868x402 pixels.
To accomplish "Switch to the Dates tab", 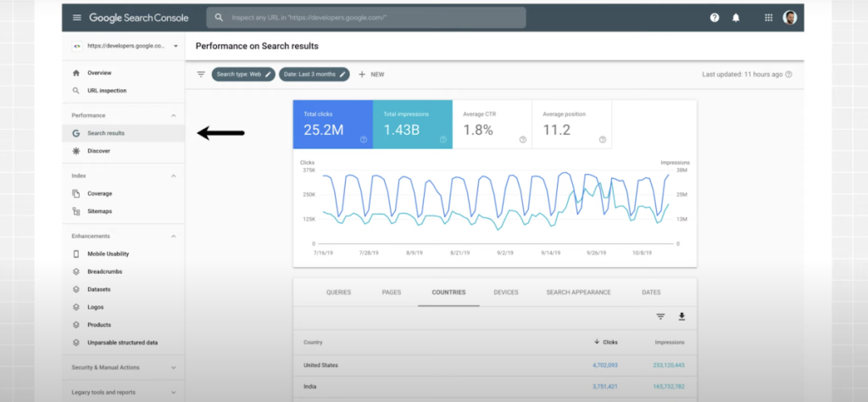I will 651,293.
